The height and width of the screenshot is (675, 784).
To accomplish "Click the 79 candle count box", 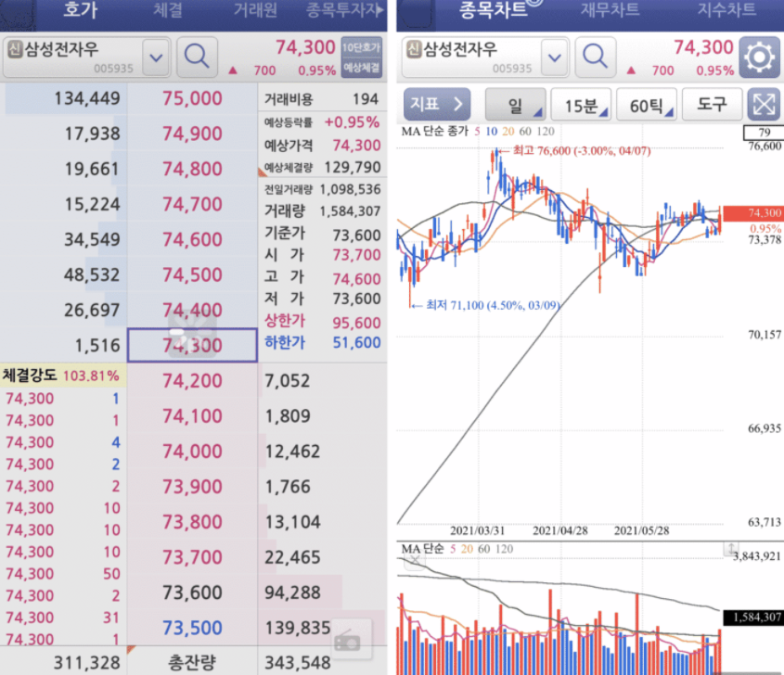I will [764, 133].
